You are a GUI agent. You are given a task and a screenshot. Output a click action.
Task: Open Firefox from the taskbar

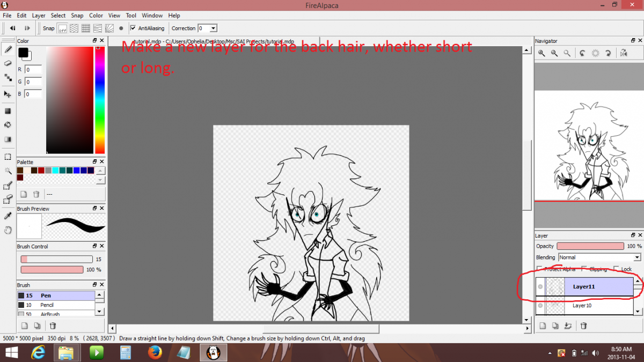pos(155,352)
